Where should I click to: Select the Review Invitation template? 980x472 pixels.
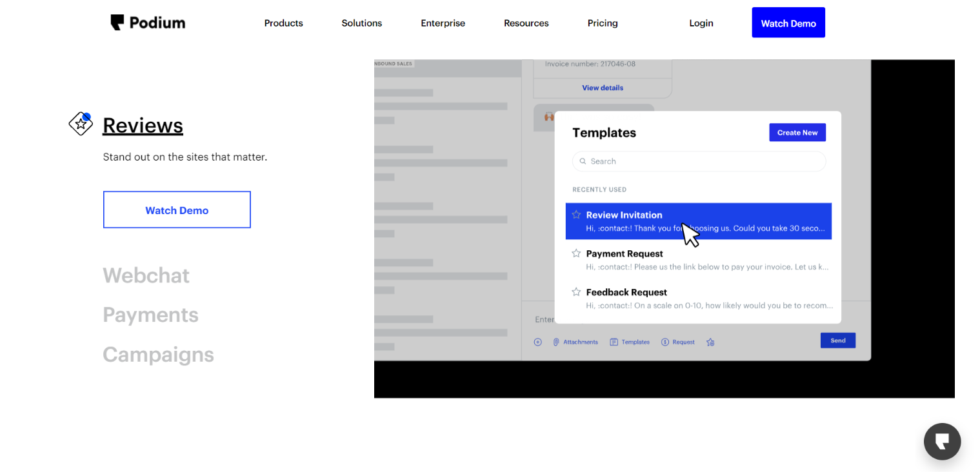click(699, 221)
